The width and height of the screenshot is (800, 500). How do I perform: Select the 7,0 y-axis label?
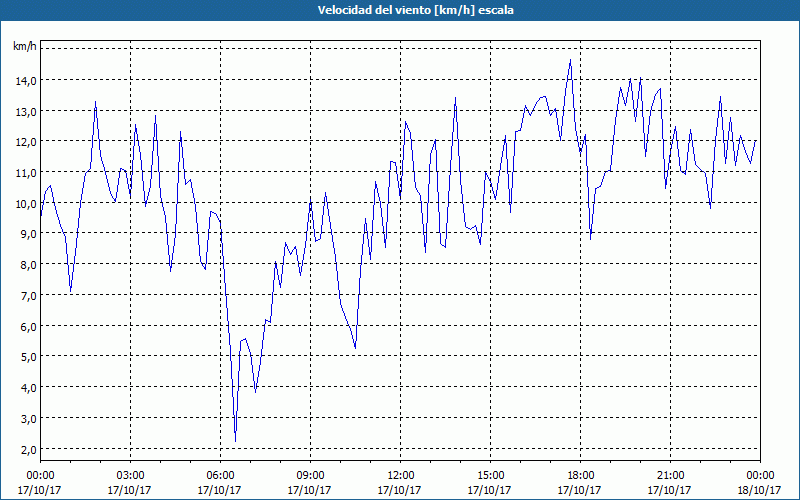[x=28, y=296]
